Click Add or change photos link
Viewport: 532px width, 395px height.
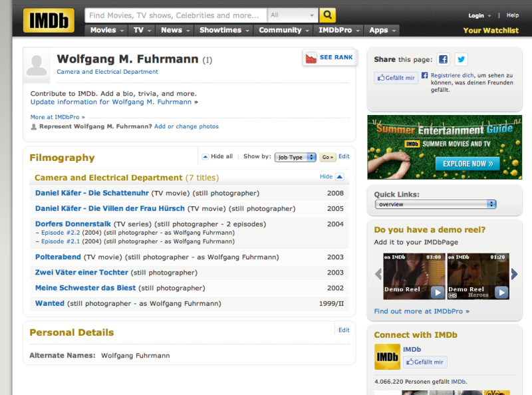(186, 126)
